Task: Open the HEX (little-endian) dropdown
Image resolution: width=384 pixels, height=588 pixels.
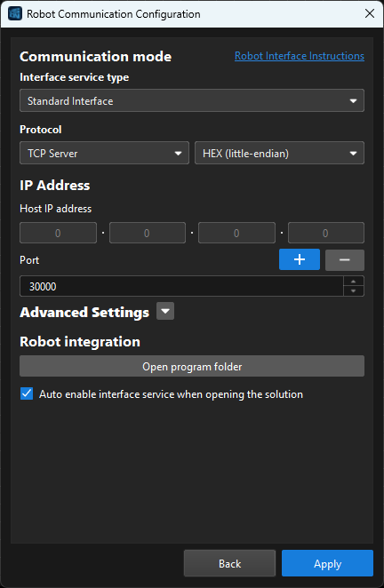Action: [279, 153]
